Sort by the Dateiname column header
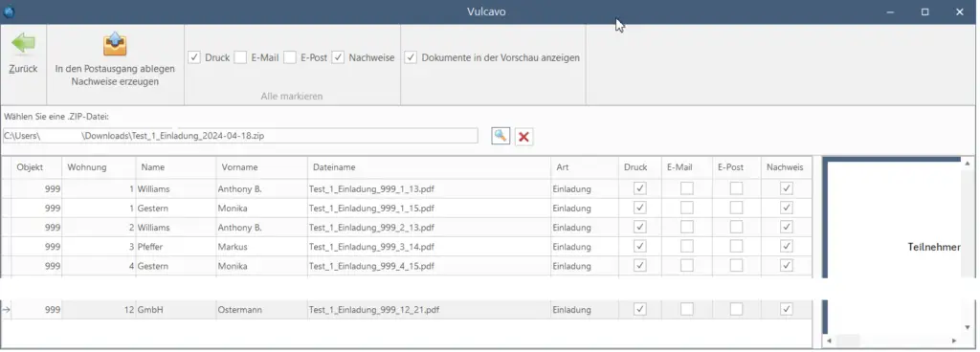Image resolution: width=980 pixels, height=352 pixels. click(x=429, y=167)
